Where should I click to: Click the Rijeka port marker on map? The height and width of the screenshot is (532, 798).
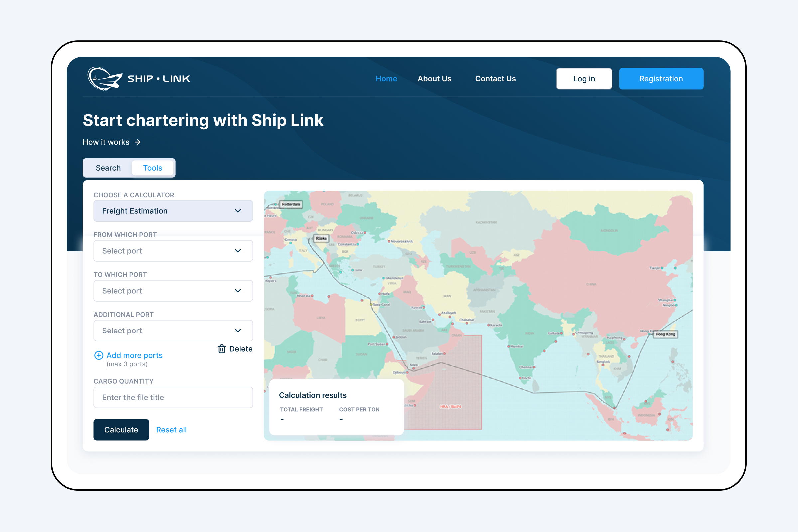321,238
